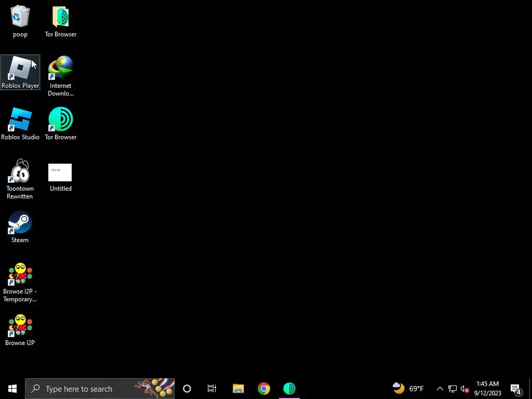The width and height of the screenshot is (532, 399).
Task: Select the Steam shortcut
Action: point(20,227)
